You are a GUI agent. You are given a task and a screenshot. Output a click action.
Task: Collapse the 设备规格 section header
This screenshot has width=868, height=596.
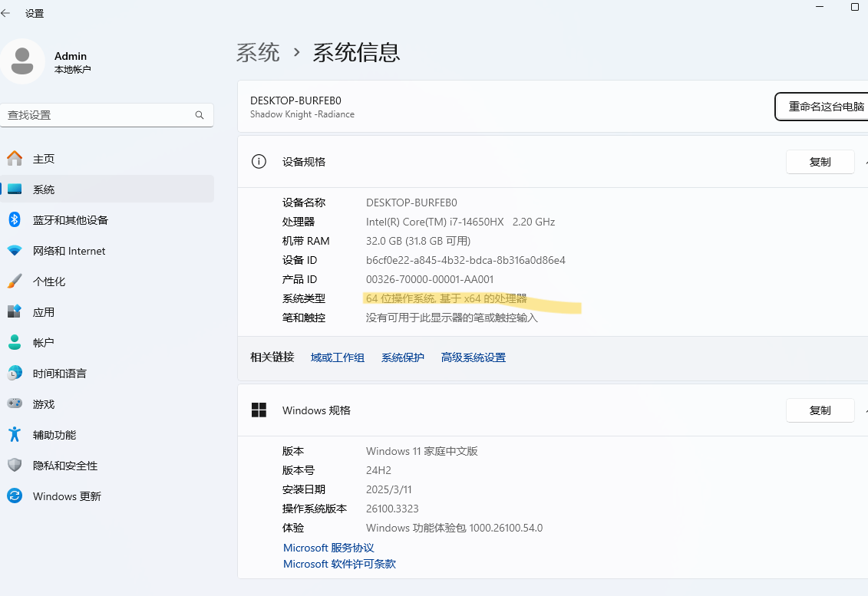coord(553,162)
